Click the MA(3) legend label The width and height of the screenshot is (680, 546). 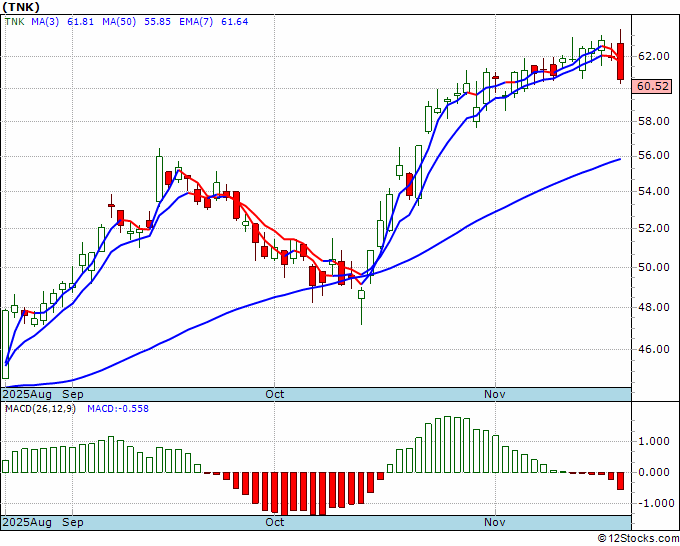tap(45, 22)
